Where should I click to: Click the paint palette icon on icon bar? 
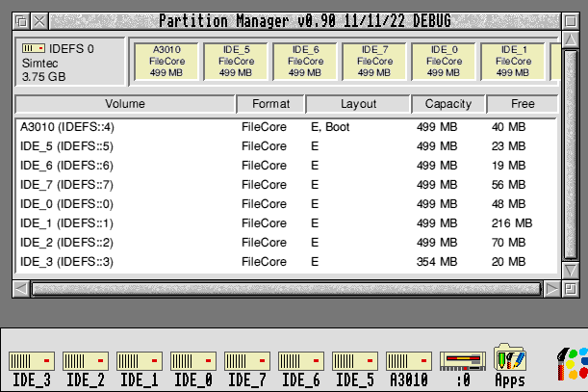pos(573,363)
